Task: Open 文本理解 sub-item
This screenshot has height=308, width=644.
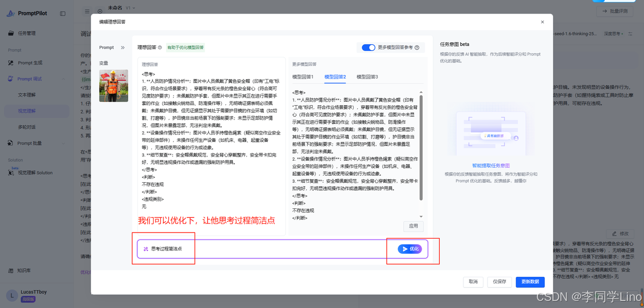Action: point(27,95)
